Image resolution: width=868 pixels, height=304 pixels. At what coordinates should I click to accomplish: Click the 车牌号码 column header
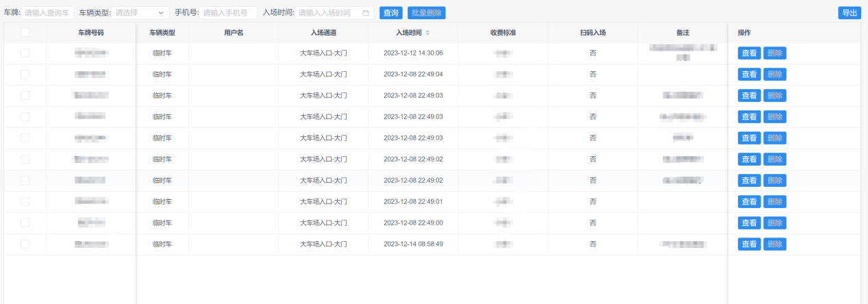(92, 33)
